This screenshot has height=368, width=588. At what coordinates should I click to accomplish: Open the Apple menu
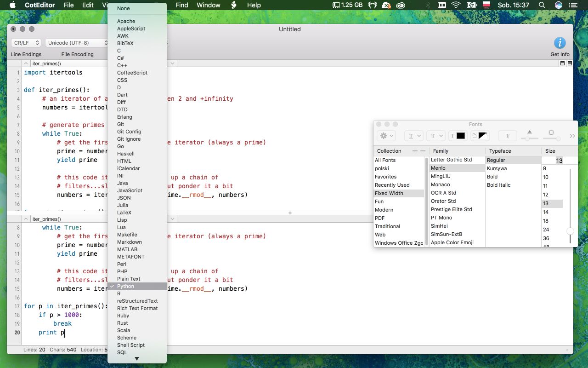click(x=12, y=5)
